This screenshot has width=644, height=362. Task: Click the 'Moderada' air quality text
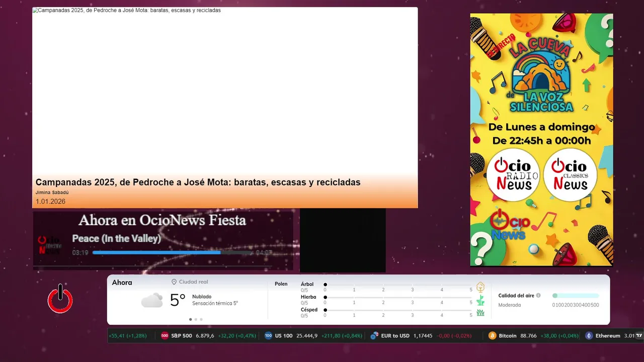[x=510, y=305]
